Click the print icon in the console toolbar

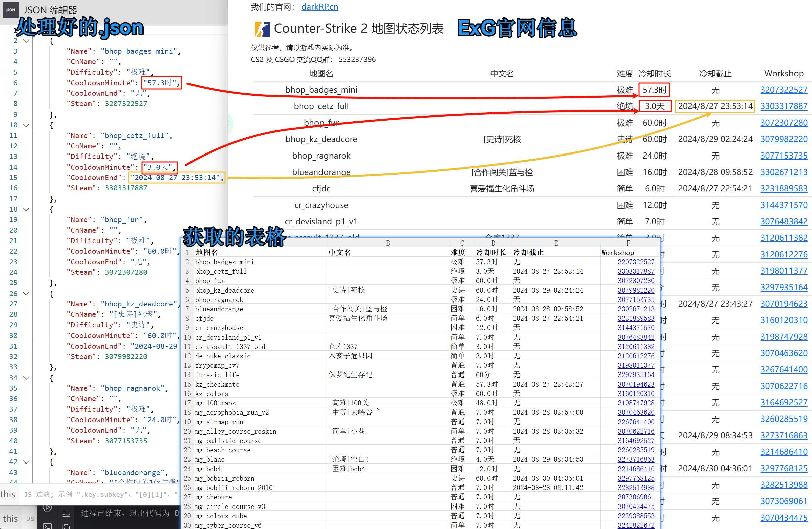tap(66, 526)
